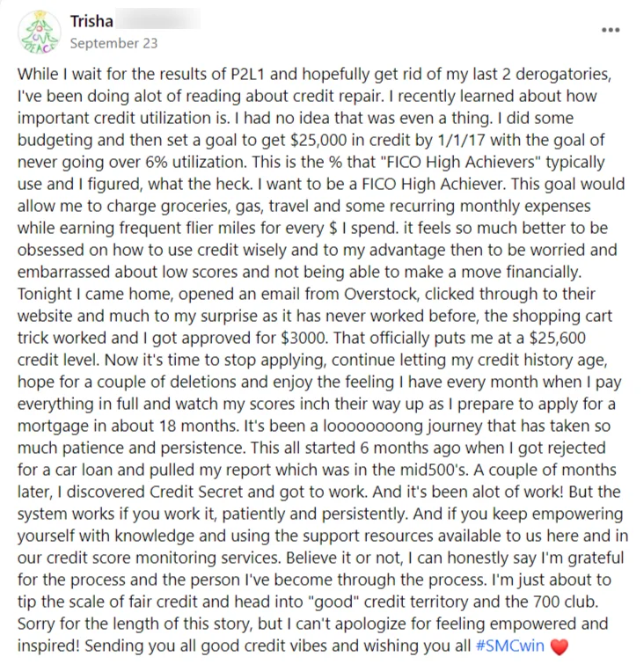Screen dimensions: 644x664
Task: Open the #SMCwin hashtag link
Action: 509,646
